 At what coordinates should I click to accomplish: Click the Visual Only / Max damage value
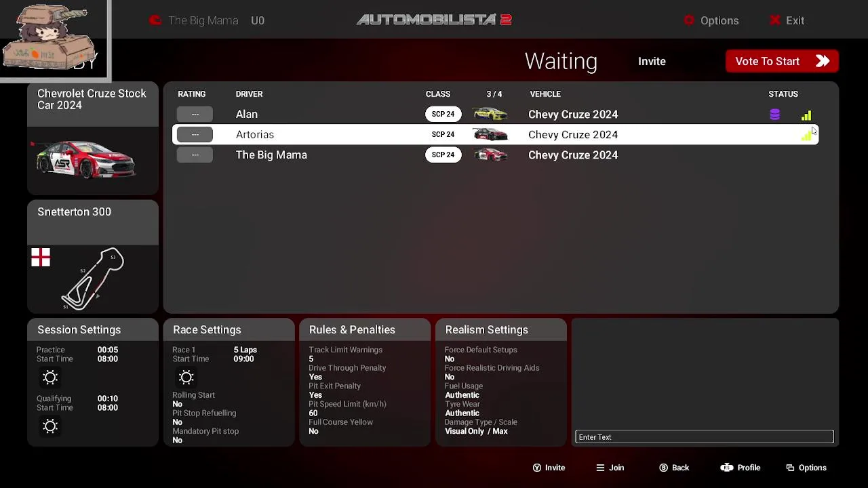tap(476, 431)
